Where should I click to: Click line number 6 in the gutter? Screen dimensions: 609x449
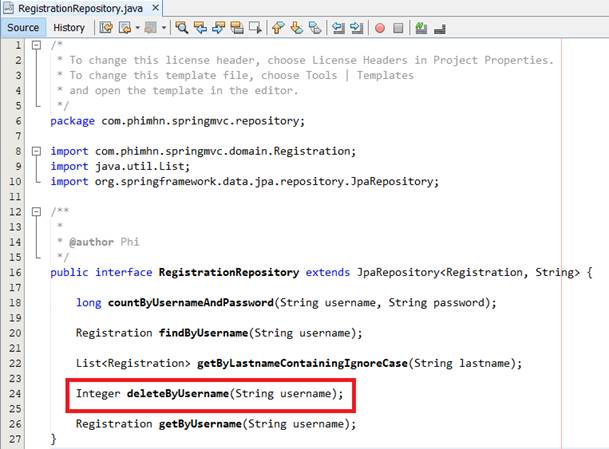point(18,121)
